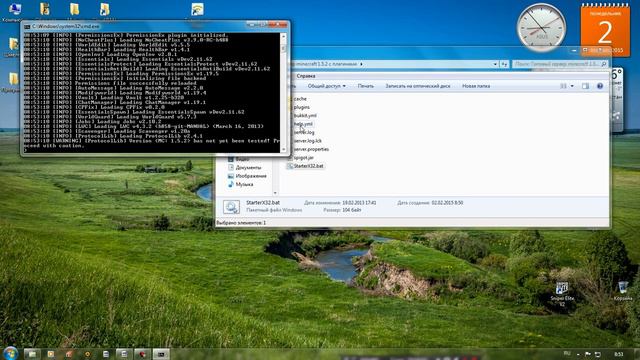Click the search magnifier icon in Explorer
The width and height of the screenshot is (640, 360).
click(604, 64)
